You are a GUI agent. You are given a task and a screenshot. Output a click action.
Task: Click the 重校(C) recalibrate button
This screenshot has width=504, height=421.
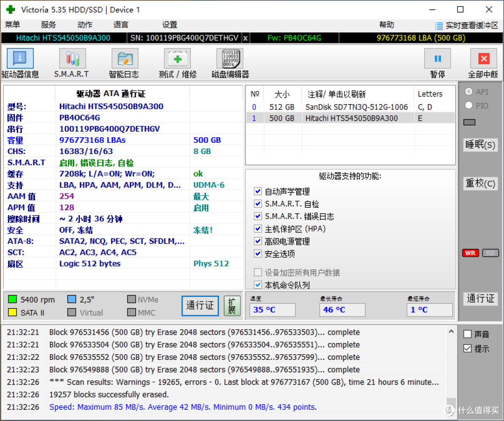click(x=480, y=183)
